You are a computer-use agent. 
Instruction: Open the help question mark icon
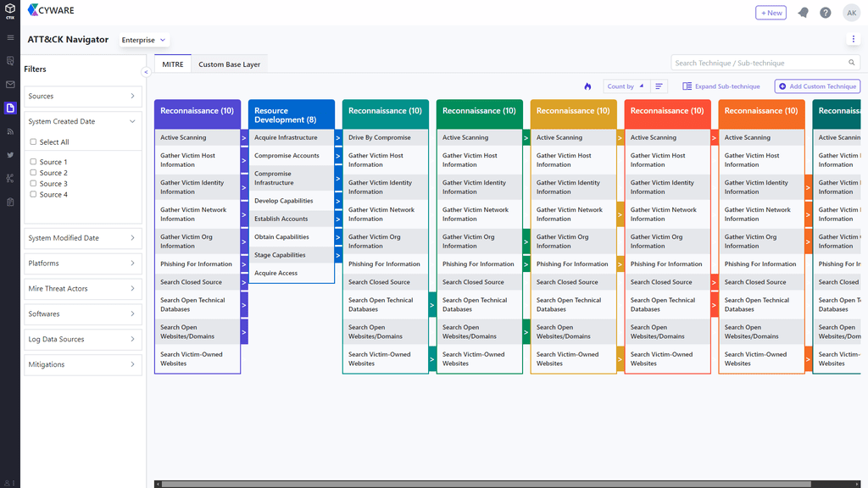tap(826, 13)
